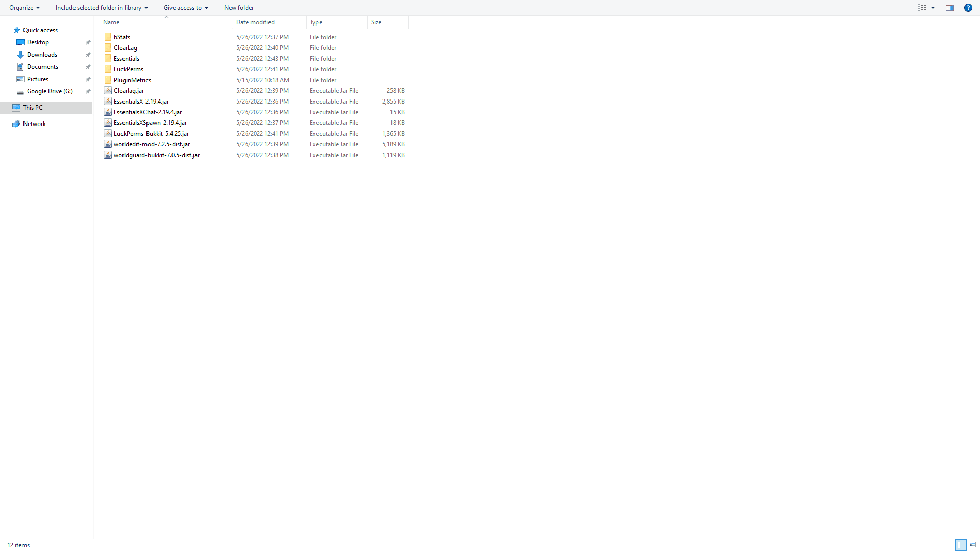Open Downloads in Quick access

click(x=42, y=55)
